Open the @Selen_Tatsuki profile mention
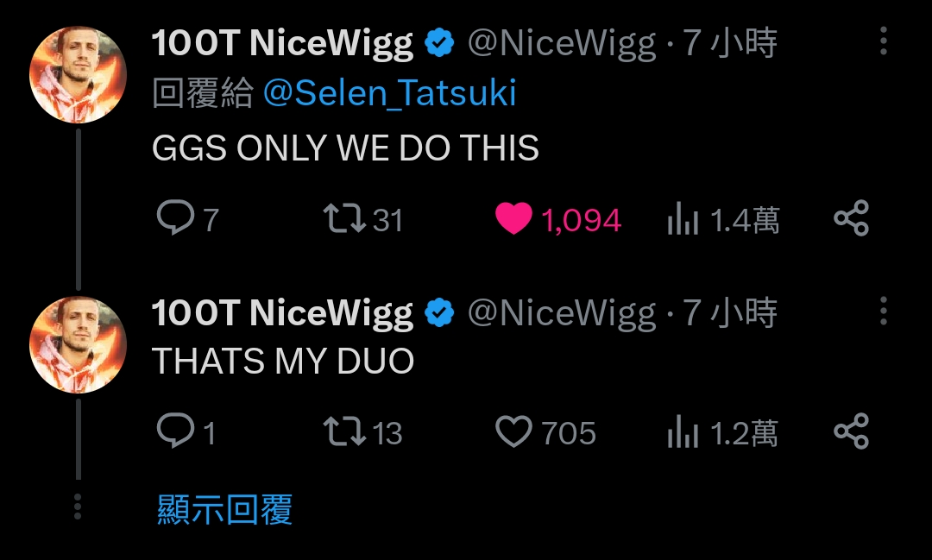The image size is (932, 560). [x=389, y=93]
